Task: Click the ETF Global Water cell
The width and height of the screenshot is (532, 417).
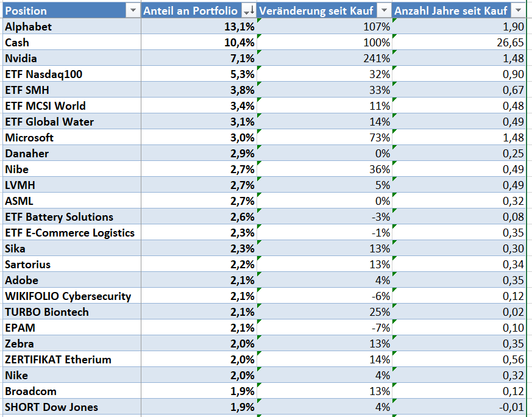Action: (x=71, y=122)
